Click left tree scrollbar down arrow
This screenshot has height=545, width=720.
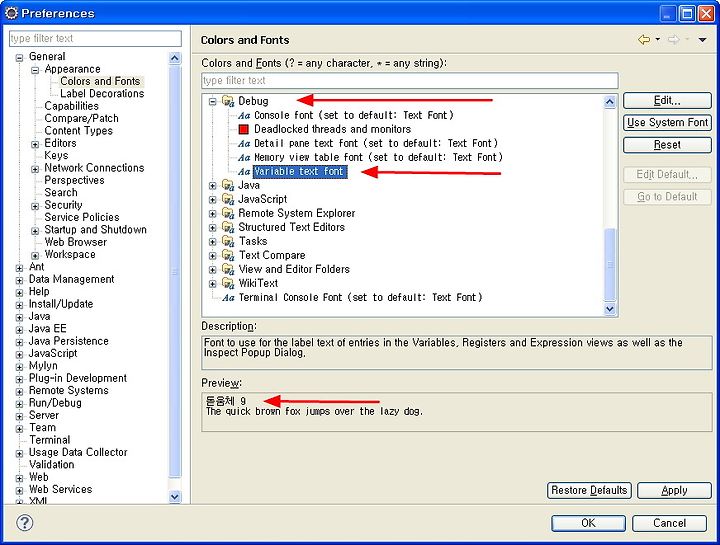click(174, 496)
